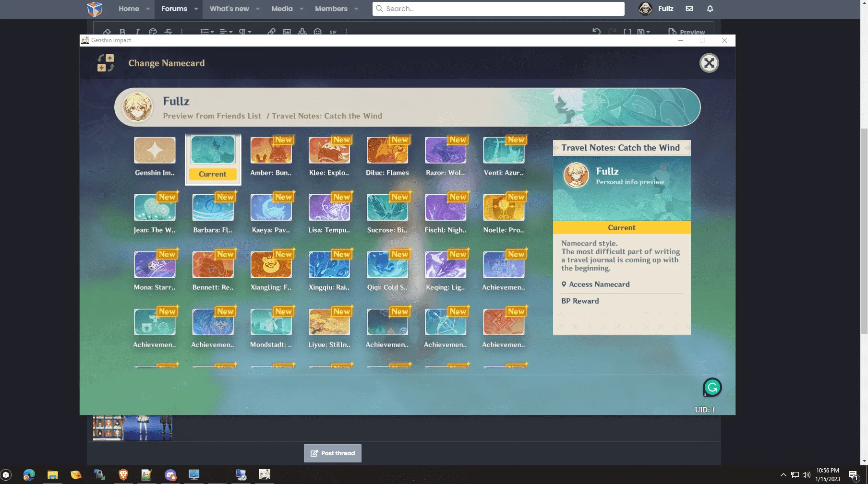
Task: Open File Explorer from taskbar
Action: 52,474
